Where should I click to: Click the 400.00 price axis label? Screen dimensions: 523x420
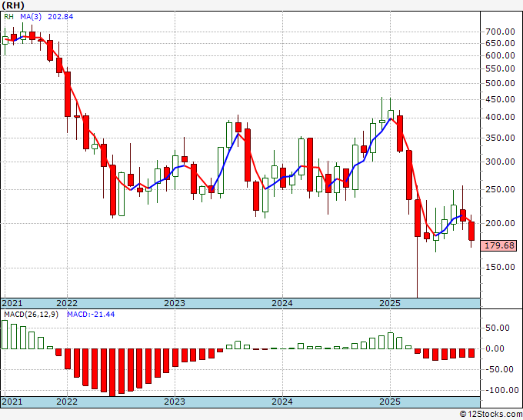pyautogui.click(x=500, y=118)
